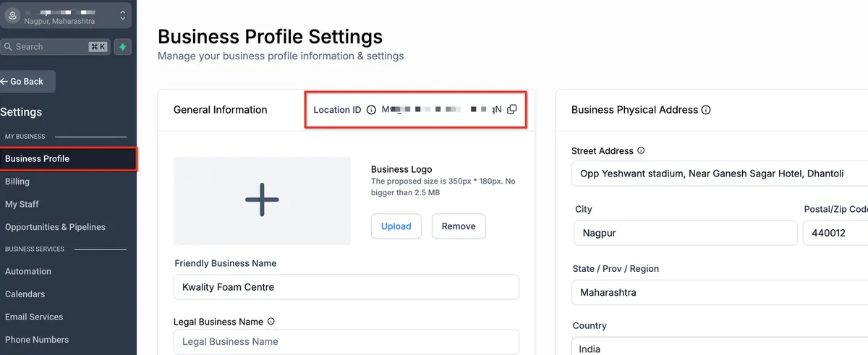The image size is (868, 355).
Task: Click the City field containing Nagpur
Action: 685,234
